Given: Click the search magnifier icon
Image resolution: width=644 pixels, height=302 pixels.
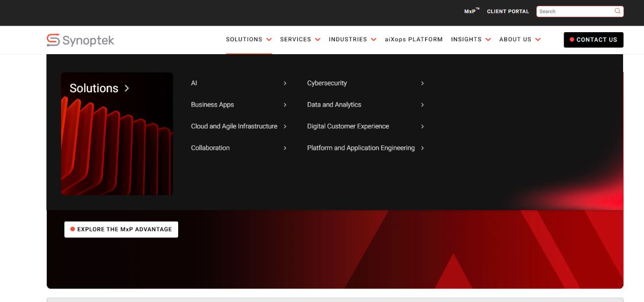Looking at the screenshot, I should coord(618,11).
